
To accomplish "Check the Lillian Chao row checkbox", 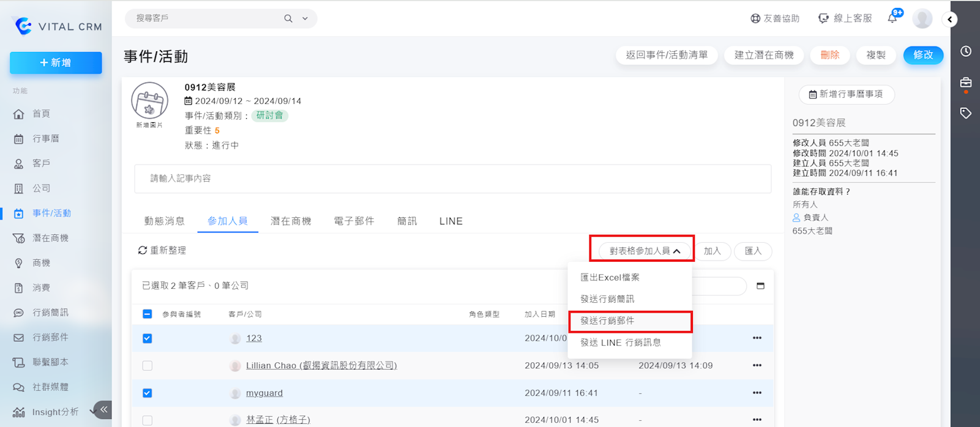I will tap(148, 366).
